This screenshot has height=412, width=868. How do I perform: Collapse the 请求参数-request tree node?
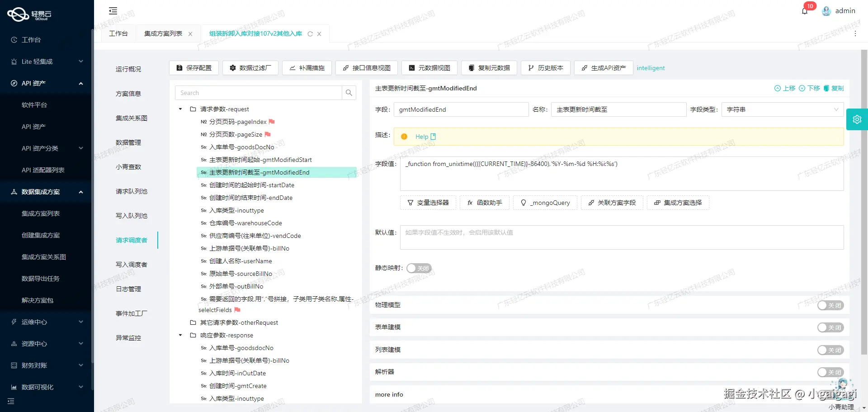point(180,109)
